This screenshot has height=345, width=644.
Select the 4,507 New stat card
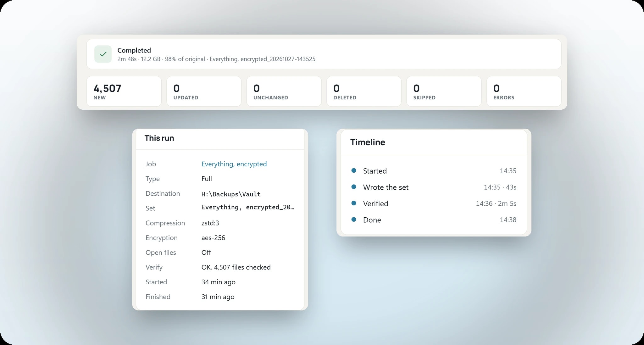124,91
